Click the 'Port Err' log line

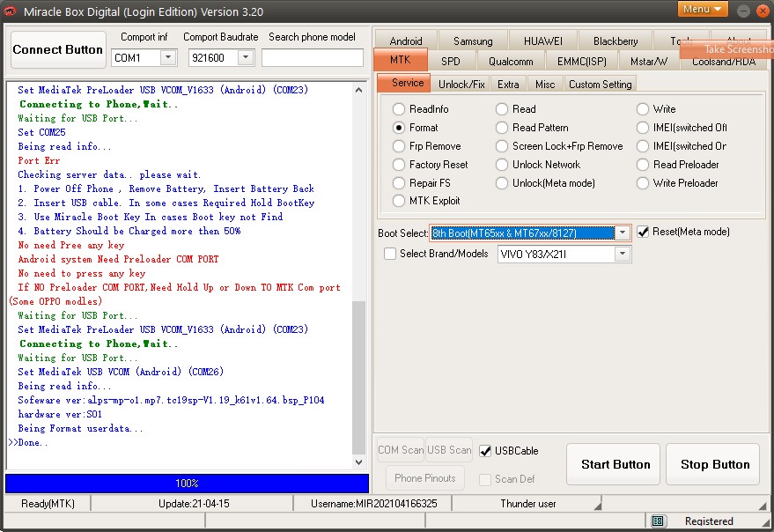39,160
